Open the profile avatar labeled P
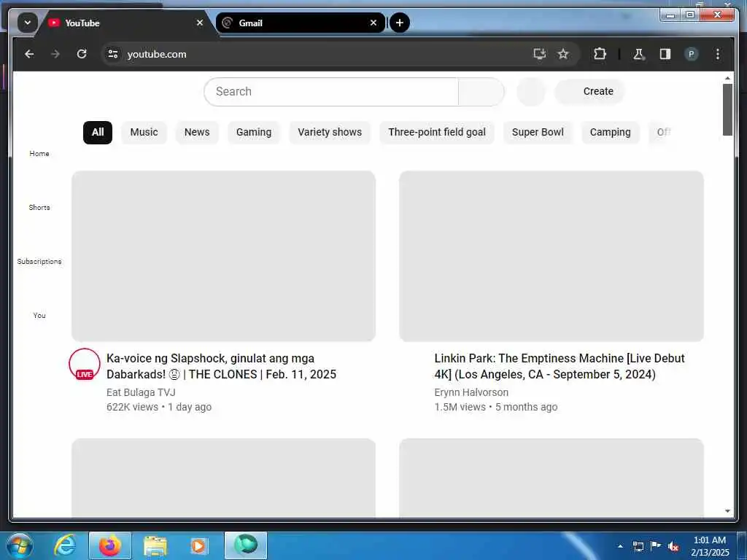Image resolution: width=747 pixels, height=560 pixels. pyautogui.click(x=692, y=54)
